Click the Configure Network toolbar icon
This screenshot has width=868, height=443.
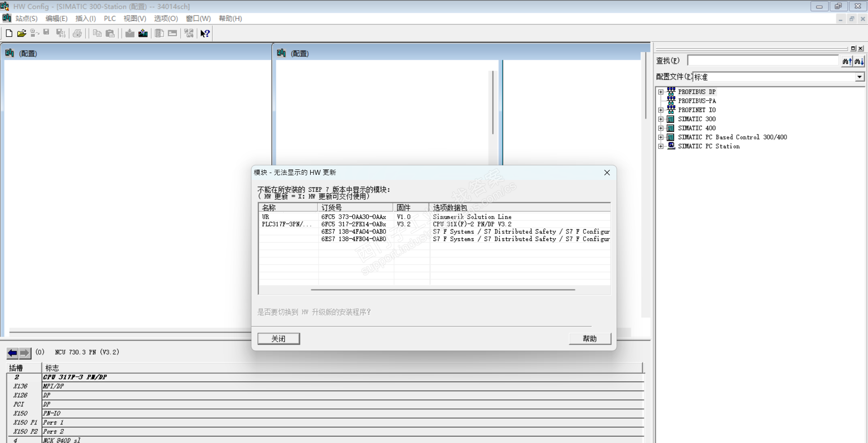[189, 33]
